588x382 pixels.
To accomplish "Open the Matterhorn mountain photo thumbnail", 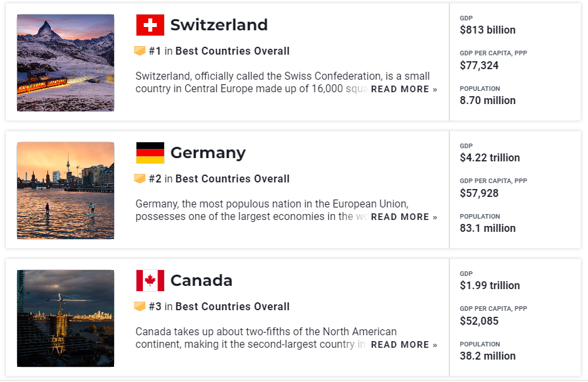I will pos(66,63).
